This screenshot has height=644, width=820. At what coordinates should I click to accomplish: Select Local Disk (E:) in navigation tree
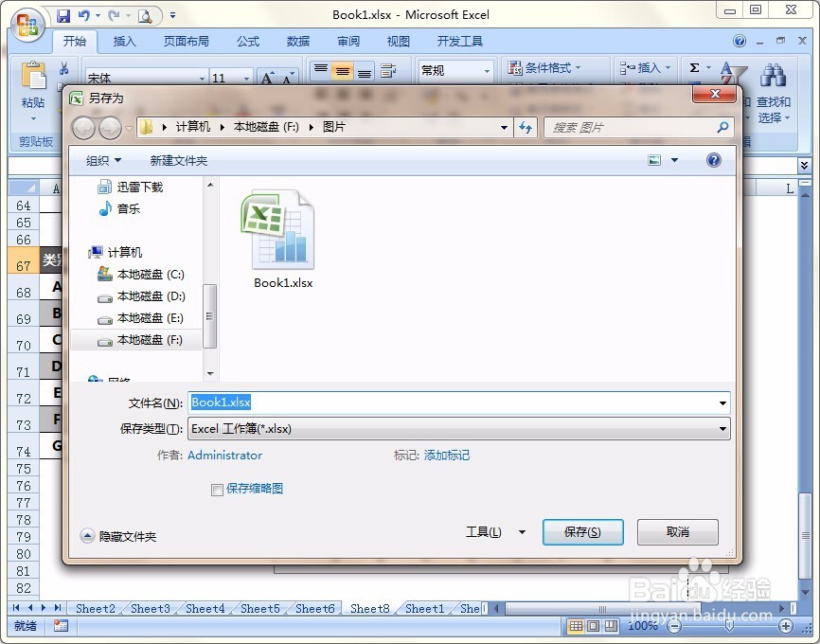point(140,318)
